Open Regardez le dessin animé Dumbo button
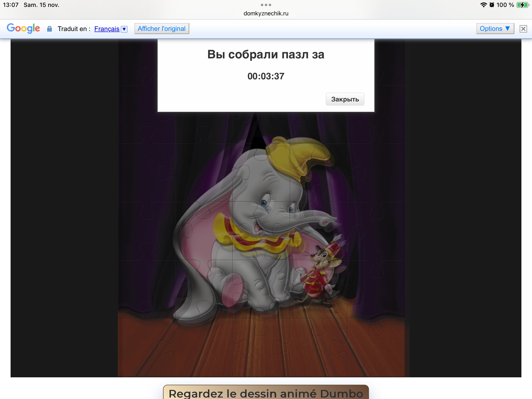Image resolution: width=532 pixels, height=399 pixels. (266, 393)
